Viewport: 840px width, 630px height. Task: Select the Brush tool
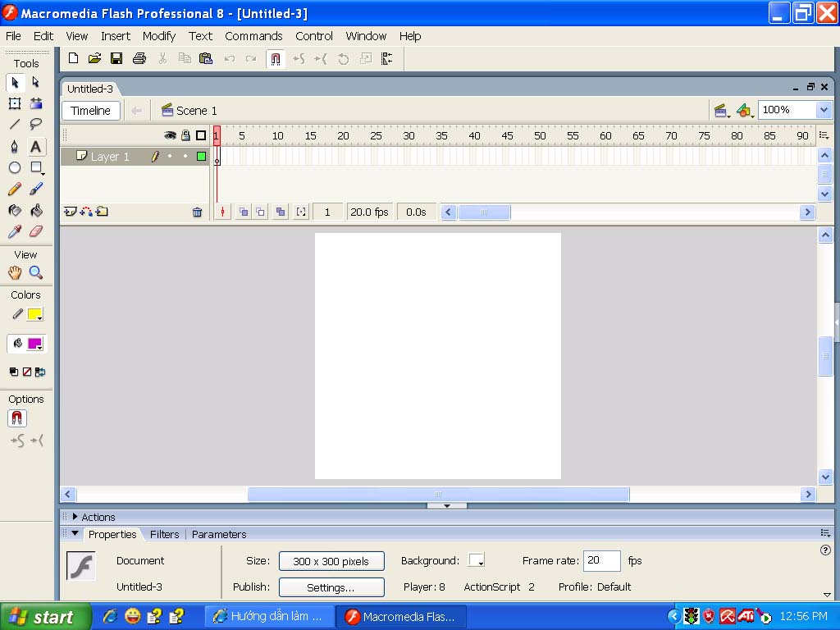tap(36, 189)
